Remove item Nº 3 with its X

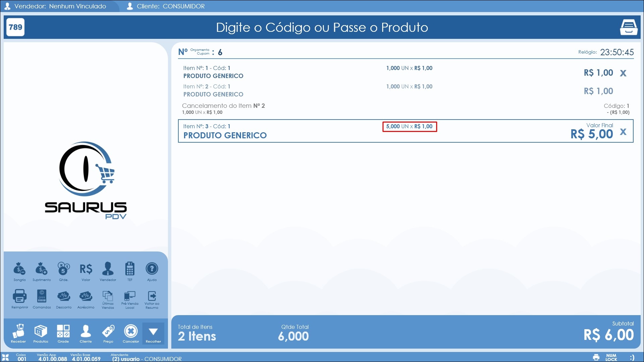point(623,132)
